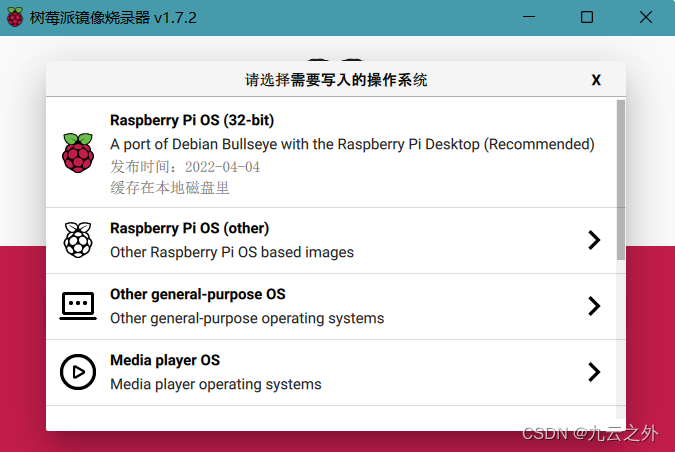The height and width of the screenshot is (452, 675).
Task: Click the OS list vertical scrollbar thumb
Action: point(620,180)
